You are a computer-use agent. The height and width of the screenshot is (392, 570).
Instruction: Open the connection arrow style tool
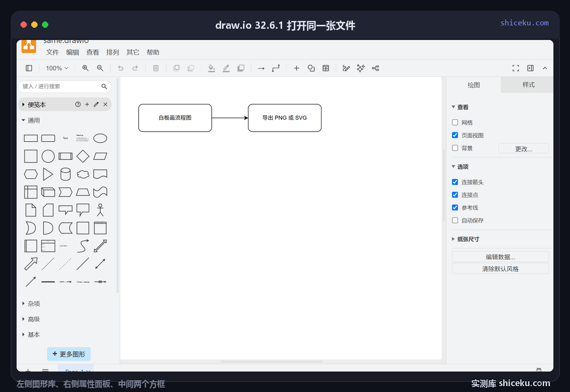tap(261, 68)
